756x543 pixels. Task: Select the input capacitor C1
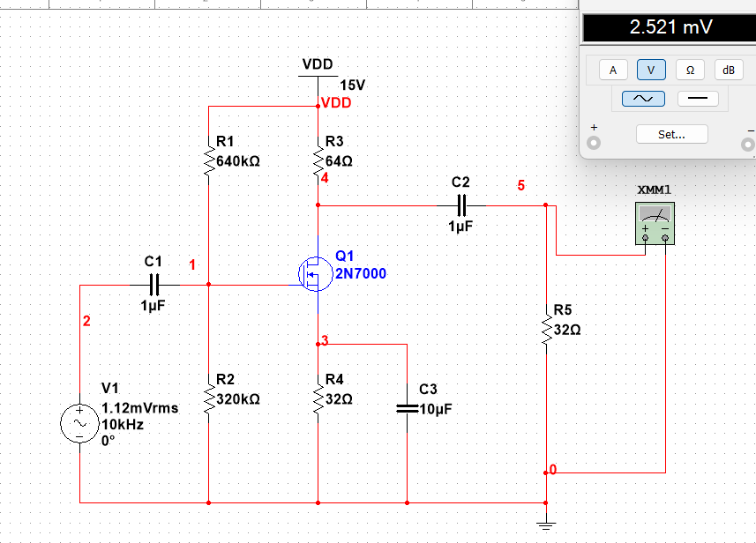click(x=154, y=282)
